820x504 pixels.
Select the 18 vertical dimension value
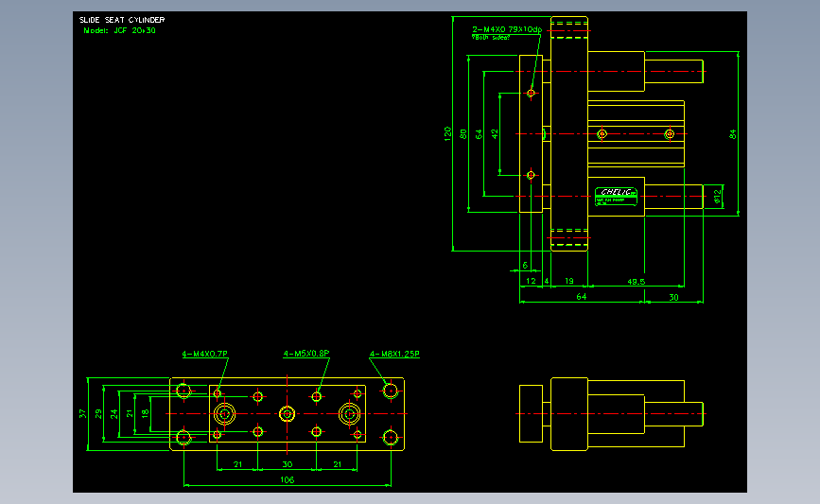coord(146,413)
